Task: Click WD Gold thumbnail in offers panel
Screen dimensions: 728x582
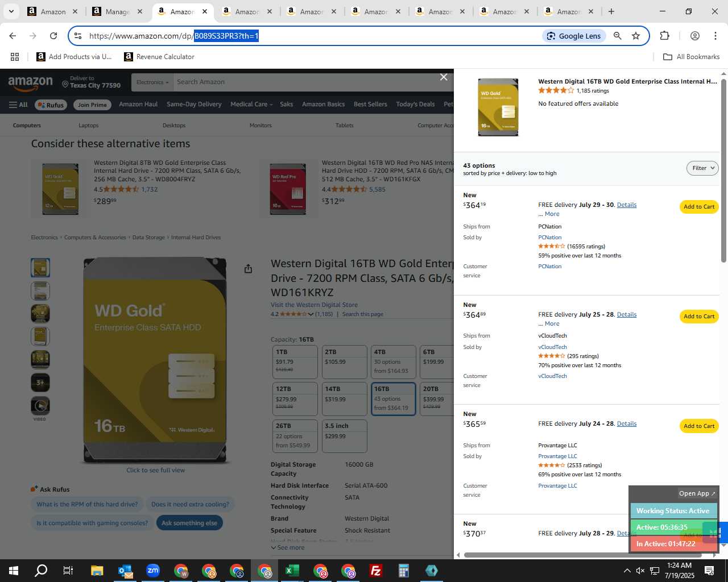Action: click(x=498, y=107)
